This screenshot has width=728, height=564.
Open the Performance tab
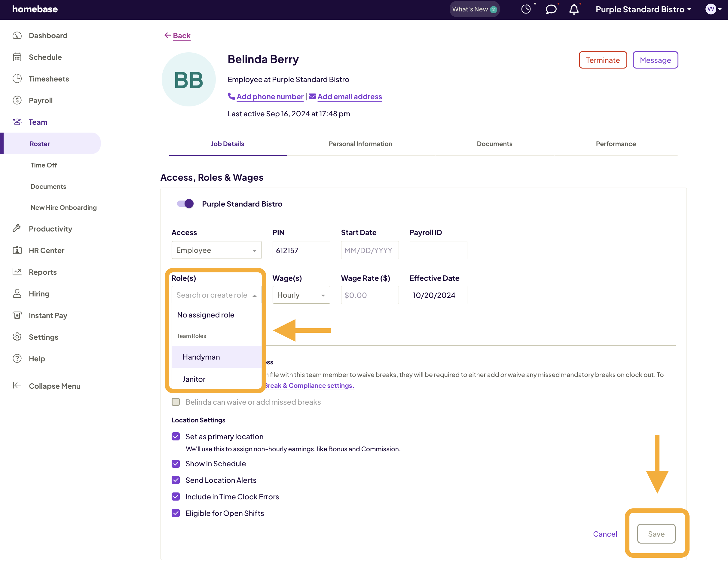[616, 144]
